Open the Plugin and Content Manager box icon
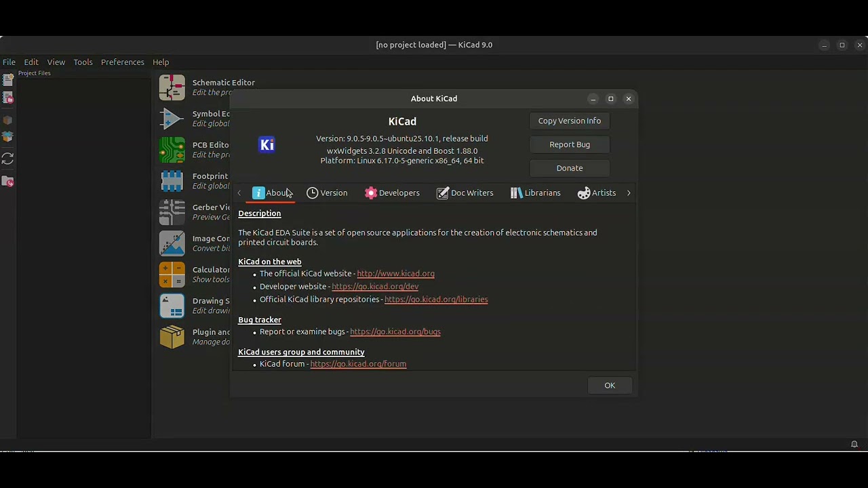Screen dimensions: 868x488 pyautogui.click(x=172, y=337)
